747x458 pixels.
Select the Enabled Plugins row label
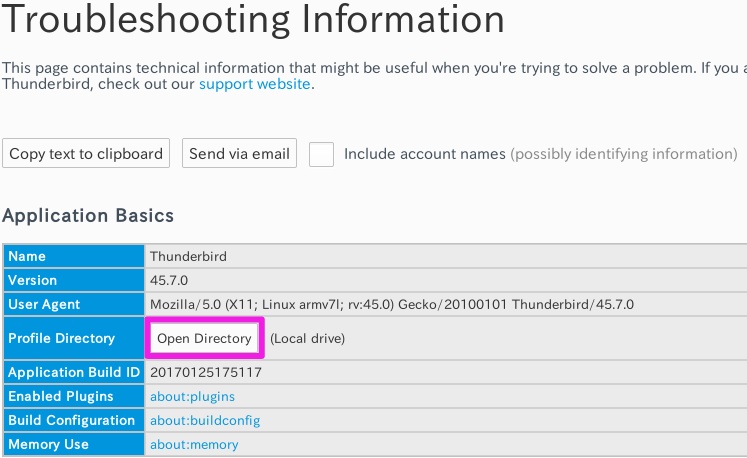point(73,396)
